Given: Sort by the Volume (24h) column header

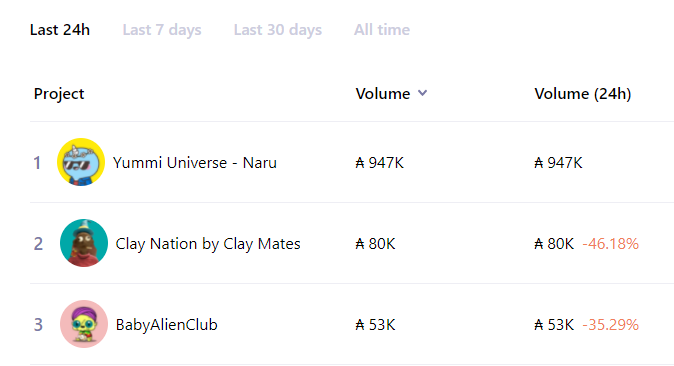Looking at the screenshot, I should pyautogui.click(x=582, y=94).
